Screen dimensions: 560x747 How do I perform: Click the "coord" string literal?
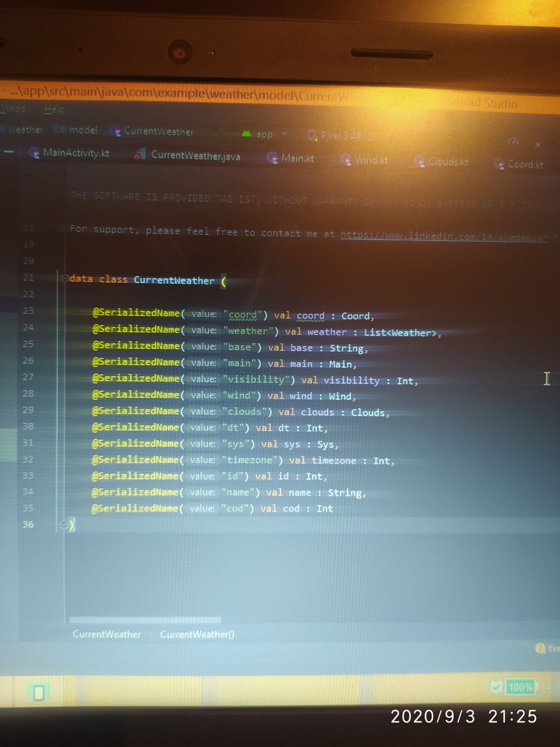pyautogui.click(x=242, y=315)
